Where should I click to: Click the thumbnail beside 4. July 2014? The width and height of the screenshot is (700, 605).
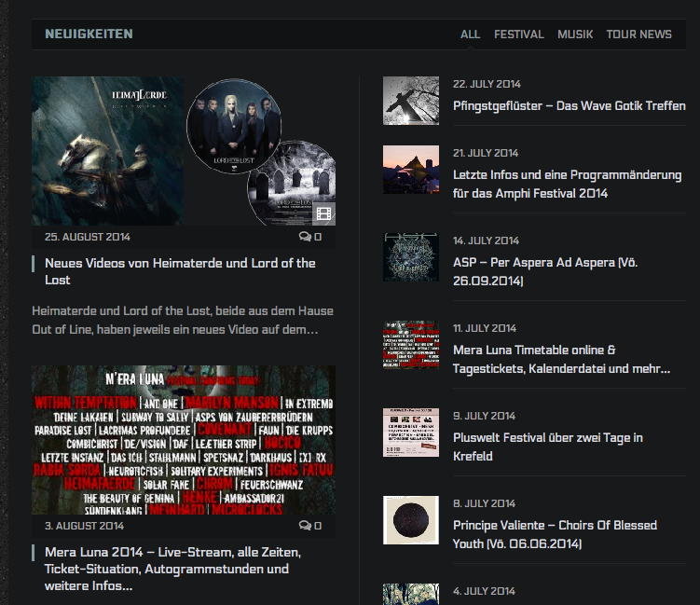pos(411,595)
